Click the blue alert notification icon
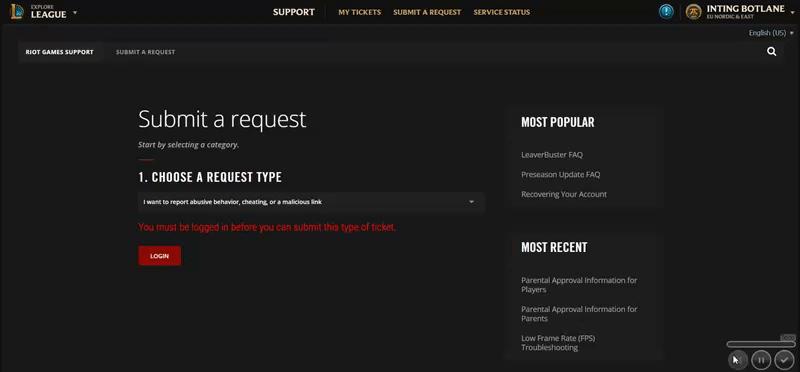Screen dimensions: 800x372 (x=666, y=12)
